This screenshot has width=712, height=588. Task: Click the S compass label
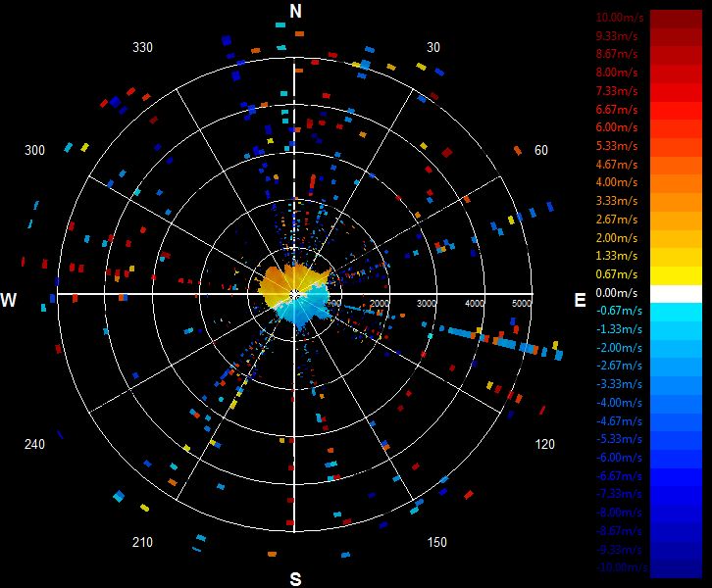coord(295,579)
